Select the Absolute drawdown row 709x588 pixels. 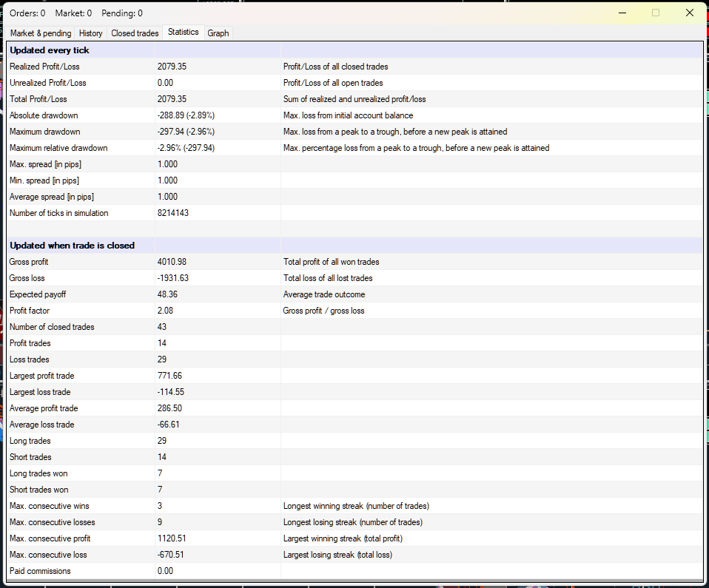point(44,115)
